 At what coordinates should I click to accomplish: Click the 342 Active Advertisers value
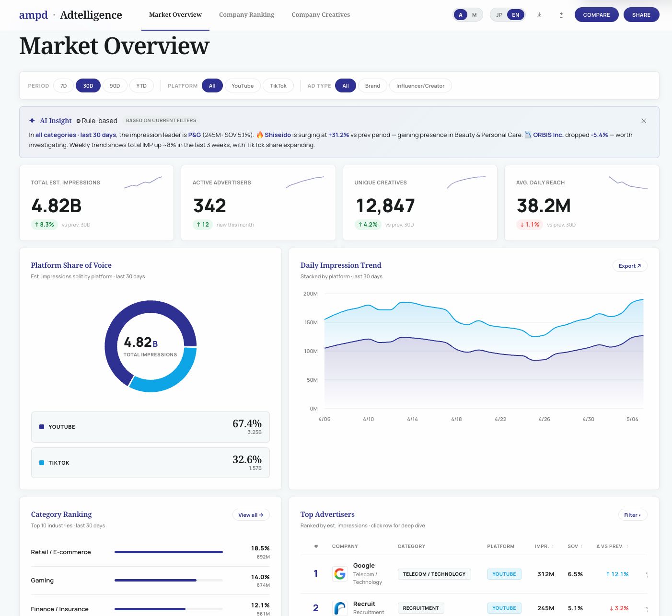209,206
